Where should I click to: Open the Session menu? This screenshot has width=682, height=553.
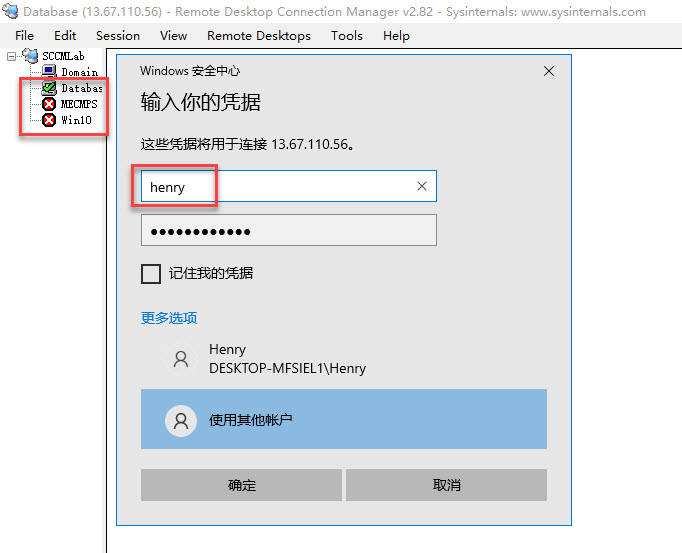point(118,35)
